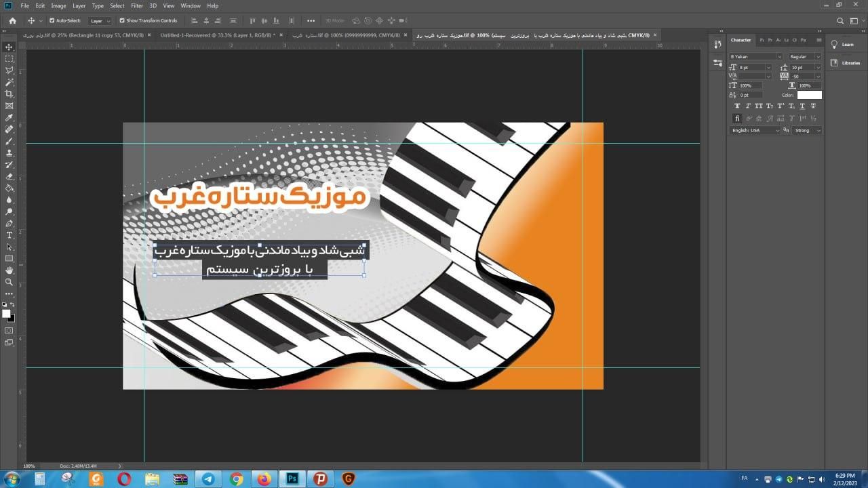Toggle Strikethrough in Character panel
Viewport: 868px width, 488px height.
(x=813, y=106)
